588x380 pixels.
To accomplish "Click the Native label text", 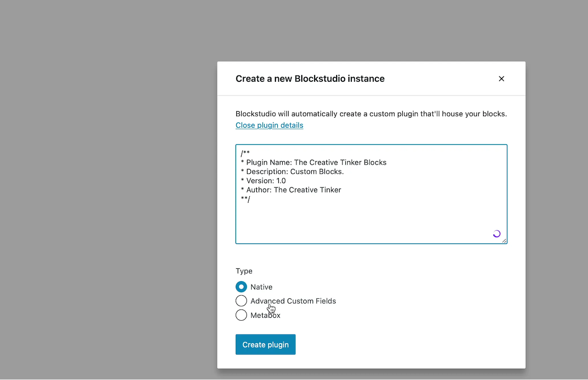I will [x=261, y=286].
